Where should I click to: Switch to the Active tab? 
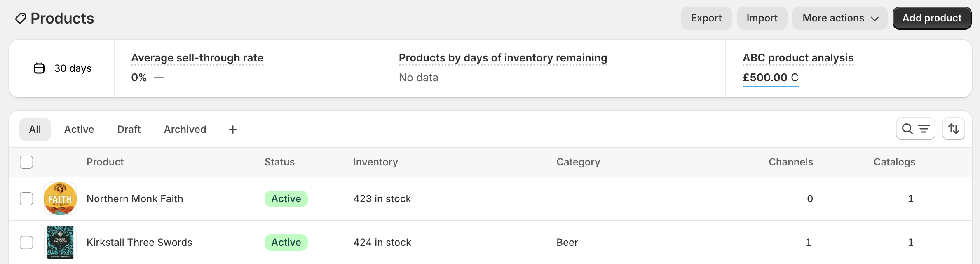pos(79,130)
